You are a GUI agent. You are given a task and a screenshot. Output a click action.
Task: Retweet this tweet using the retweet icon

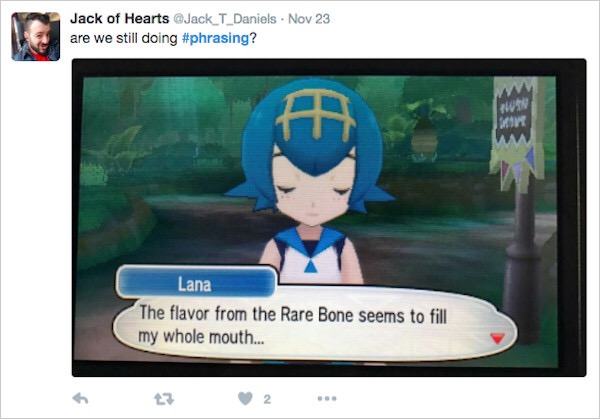point(164,399)
